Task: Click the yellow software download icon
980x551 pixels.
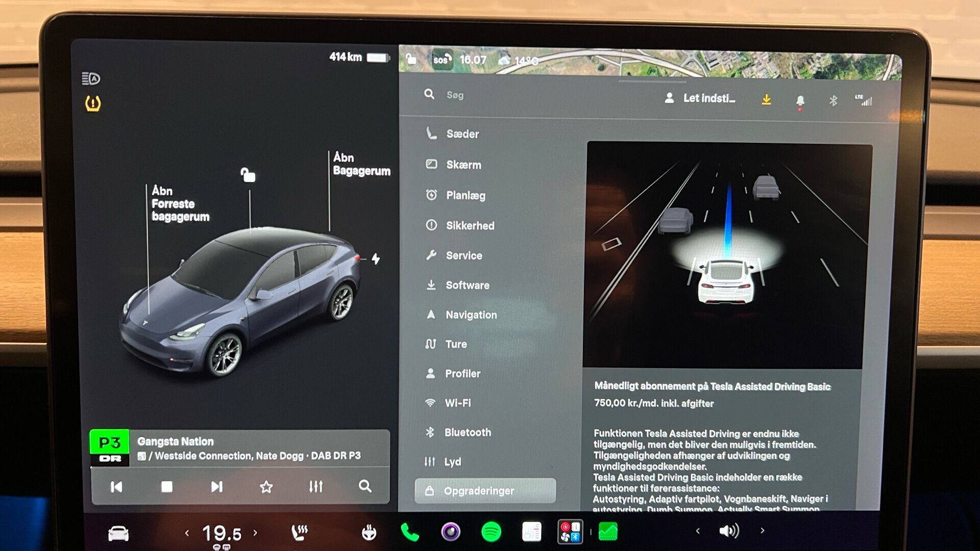Action: (x=766, y=99)
